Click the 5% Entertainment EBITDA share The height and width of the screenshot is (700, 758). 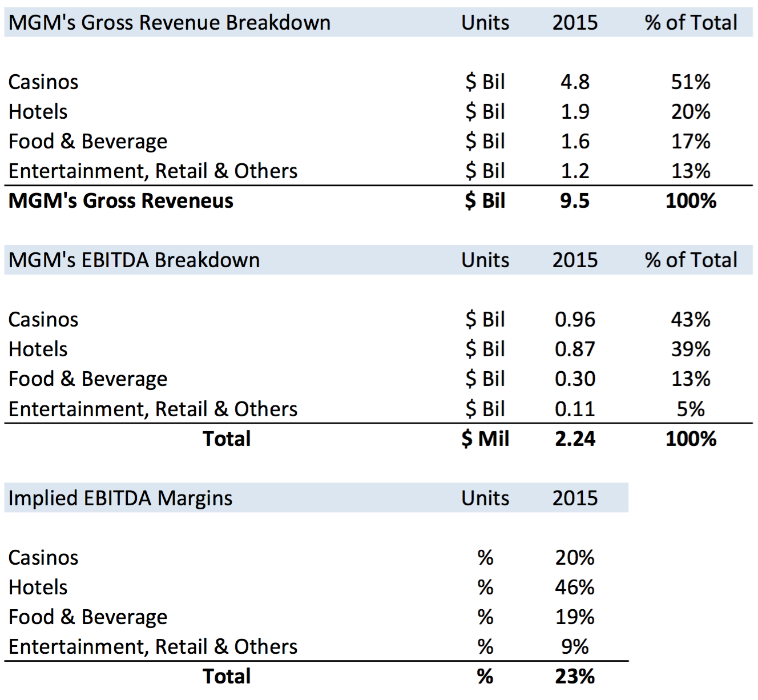pos(691,409)
